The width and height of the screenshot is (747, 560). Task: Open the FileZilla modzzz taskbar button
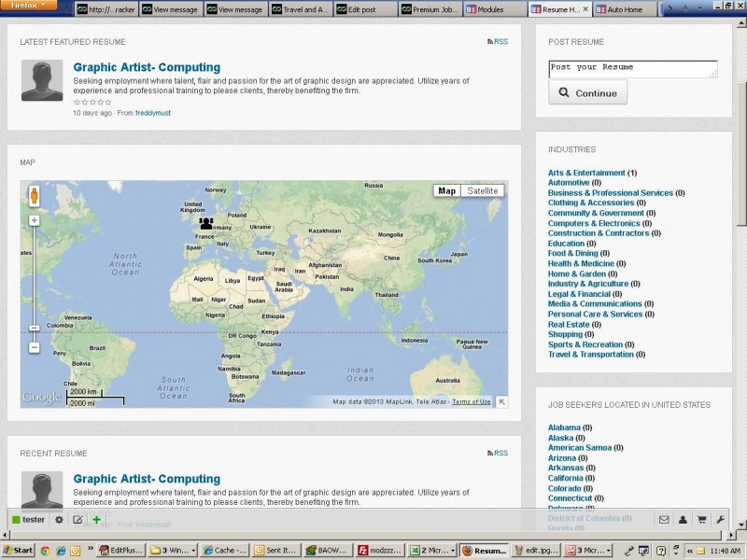(x=381, y=551)
